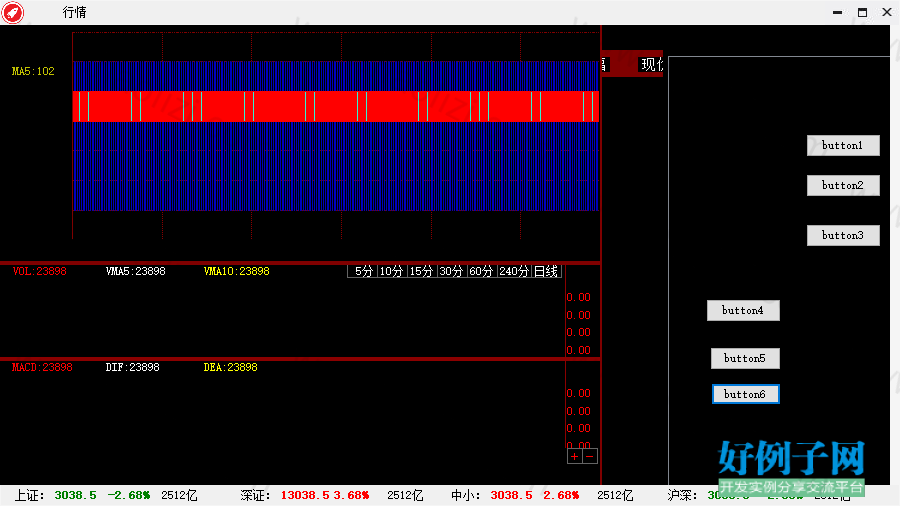The image size is (900, 507).
Task: Click button3
Action: point(843,235)
